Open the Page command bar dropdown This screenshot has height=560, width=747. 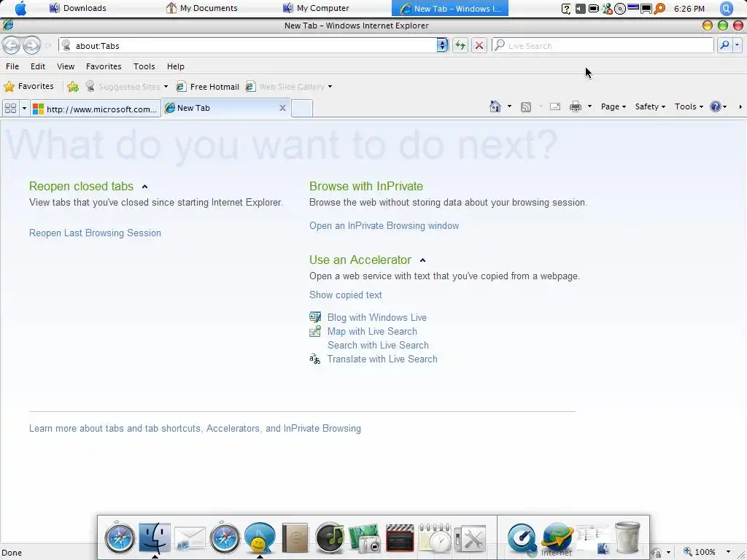(613, 106)
